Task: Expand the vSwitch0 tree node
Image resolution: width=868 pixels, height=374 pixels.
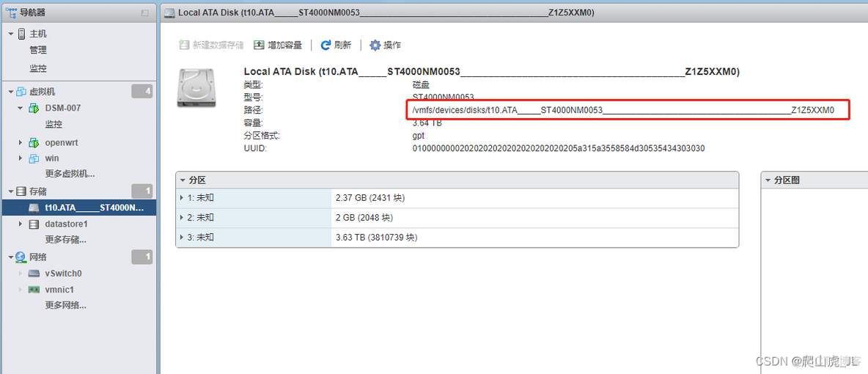Action: coord(21,273)
